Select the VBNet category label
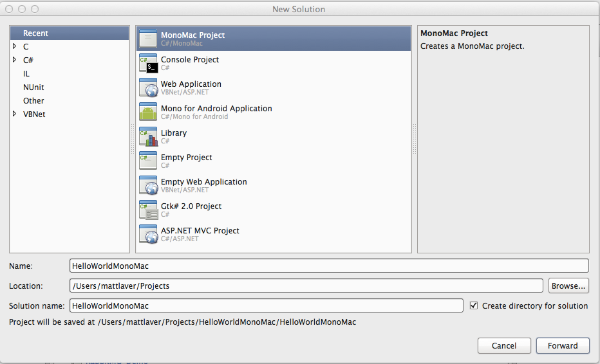Image resolution: width=600 pixels, height=364 pixels. tap(34, 114)
